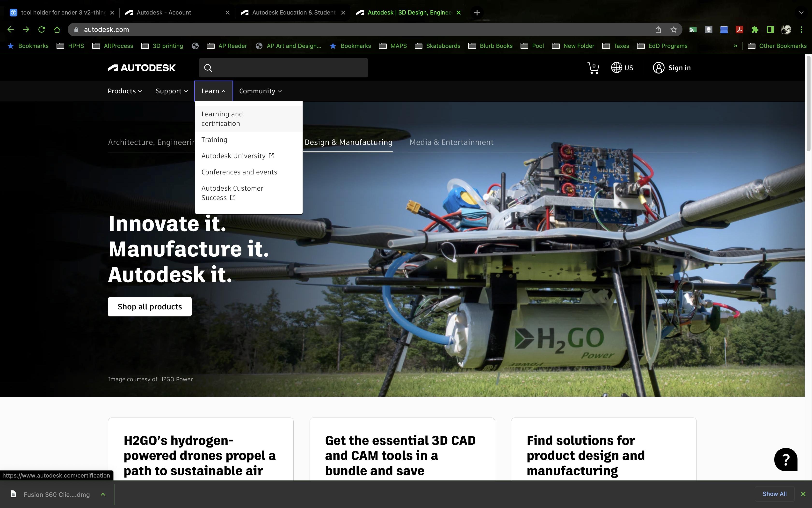Select the Media & Entertainment tab
The width and height of the screenshot is (812, 508).
[451, 142]
